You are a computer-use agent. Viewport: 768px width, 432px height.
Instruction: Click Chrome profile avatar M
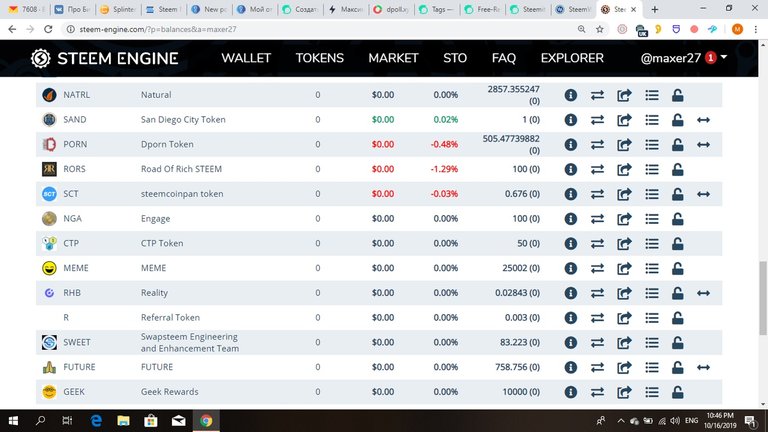[737, 29]
